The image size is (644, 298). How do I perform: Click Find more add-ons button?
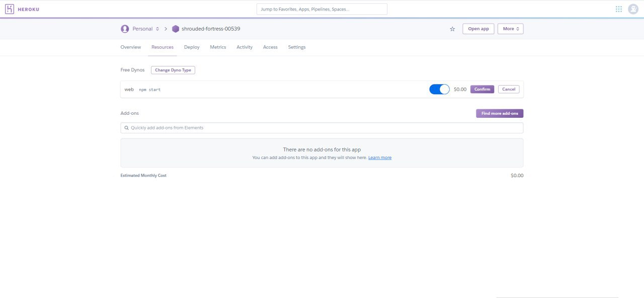click(500, 113)
